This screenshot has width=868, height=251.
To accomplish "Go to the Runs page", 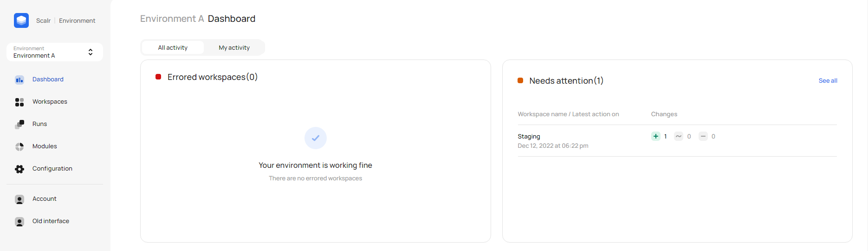I will click(39, 124).
